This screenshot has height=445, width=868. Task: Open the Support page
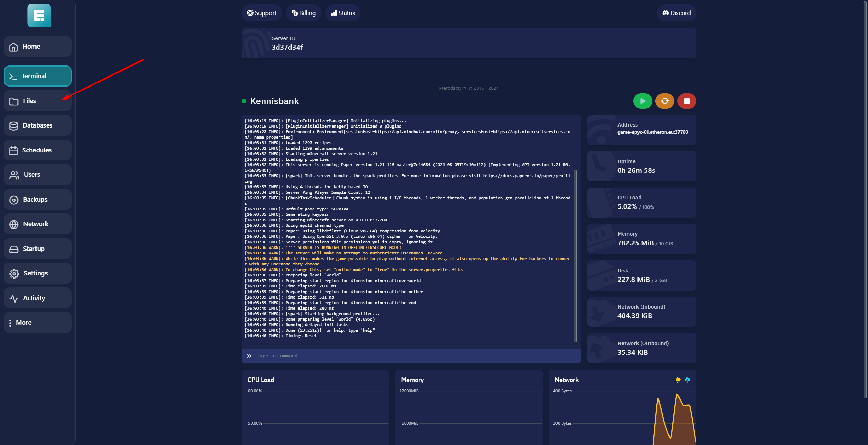click(262, 13)
